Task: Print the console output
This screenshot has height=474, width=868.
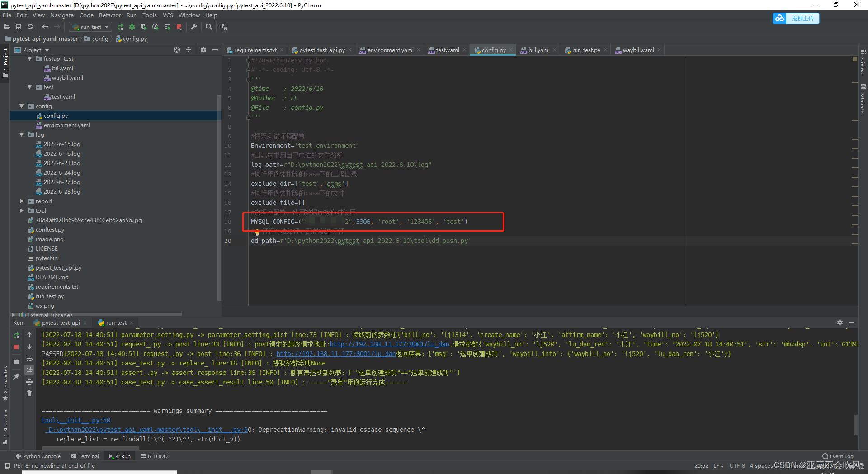Action: pos(29,382)
